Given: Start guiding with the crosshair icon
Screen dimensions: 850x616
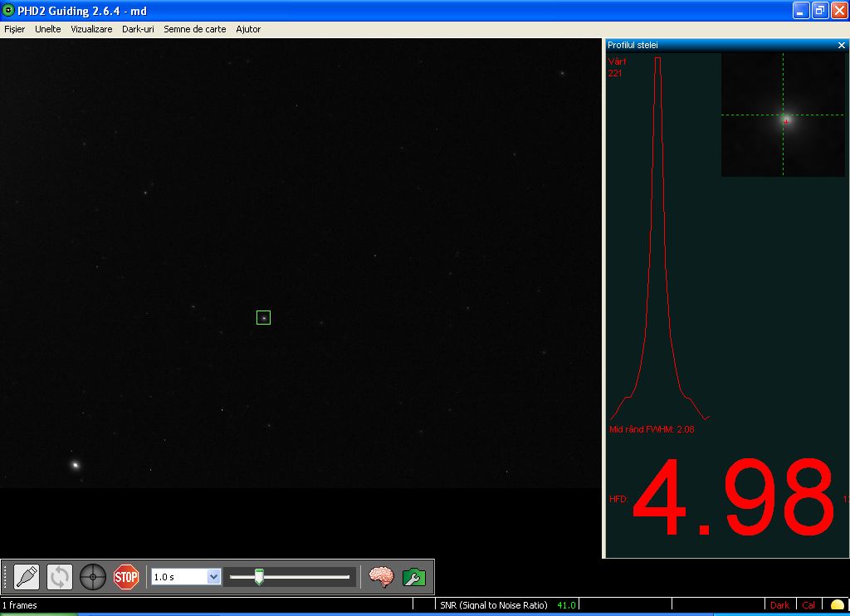Looking at the screenshot, I should 92,576.
